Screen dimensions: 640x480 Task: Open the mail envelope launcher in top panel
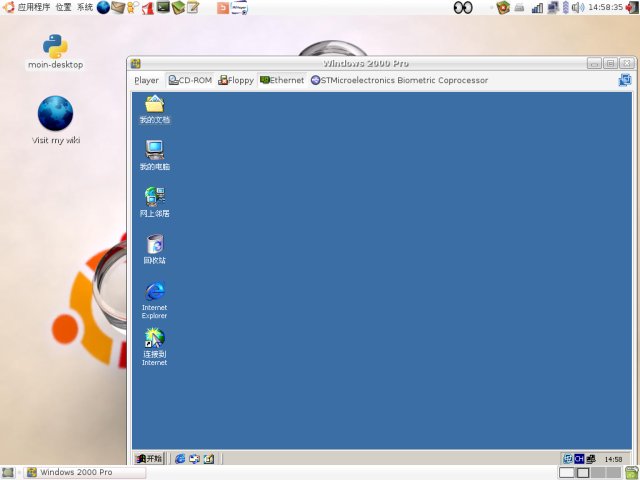118,7
